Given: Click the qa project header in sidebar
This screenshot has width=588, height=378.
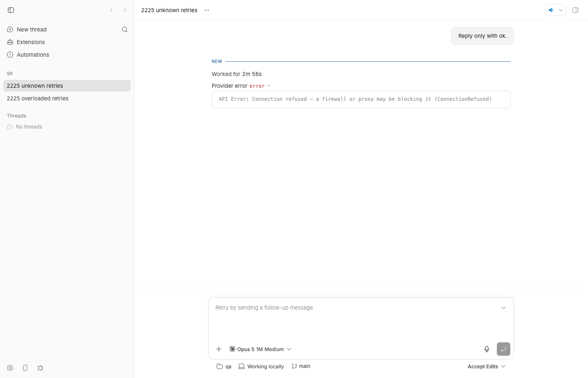Looking at the screenshot, I should [x=10, y=73].
